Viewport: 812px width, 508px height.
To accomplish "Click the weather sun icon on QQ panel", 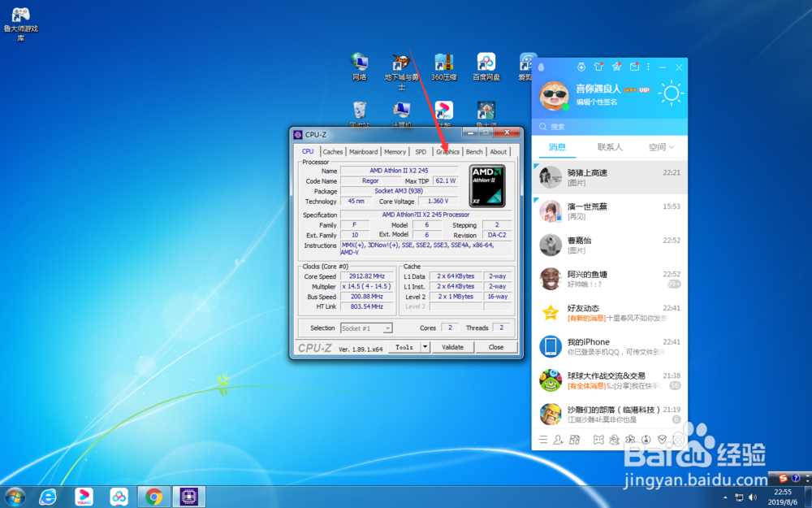I will 672,93.
